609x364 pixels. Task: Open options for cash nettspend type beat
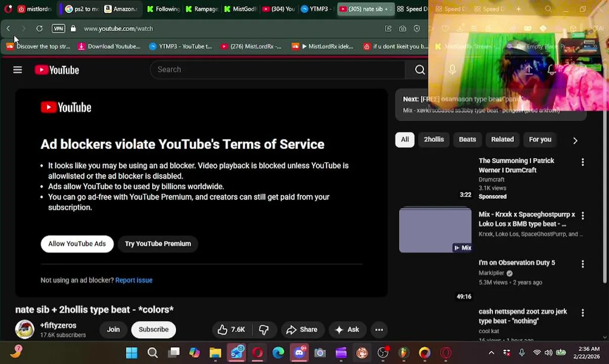click(583, 313)
